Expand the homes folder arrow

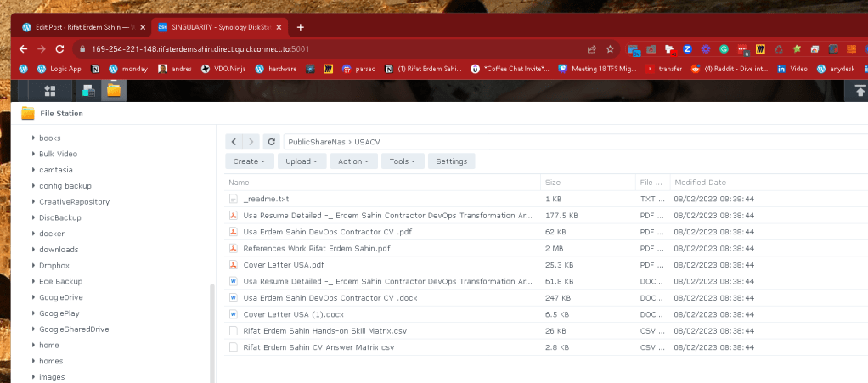33,361
